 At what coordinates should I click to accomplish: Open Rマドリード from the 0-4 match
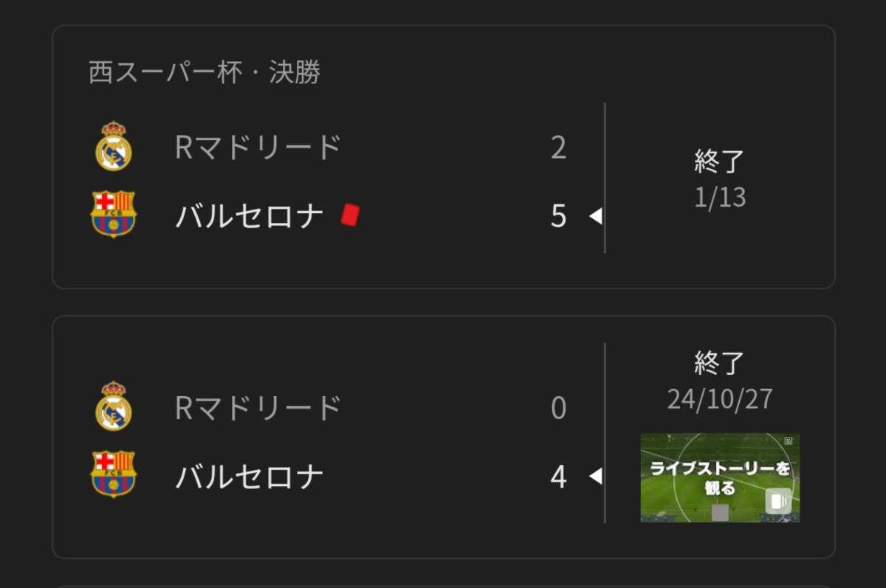tap(258, 408)
